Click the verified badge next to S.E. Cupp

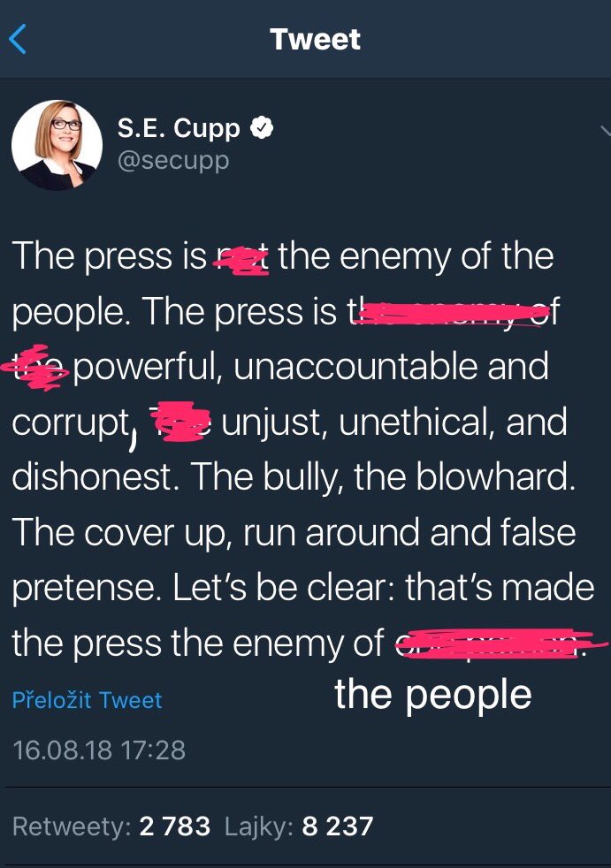pyautogui.click(x=262, y=128)
